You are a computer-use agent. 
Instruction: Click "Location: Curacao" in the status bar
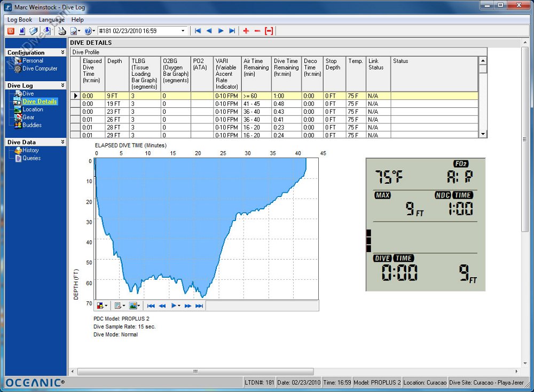click(x=425, y=382)
